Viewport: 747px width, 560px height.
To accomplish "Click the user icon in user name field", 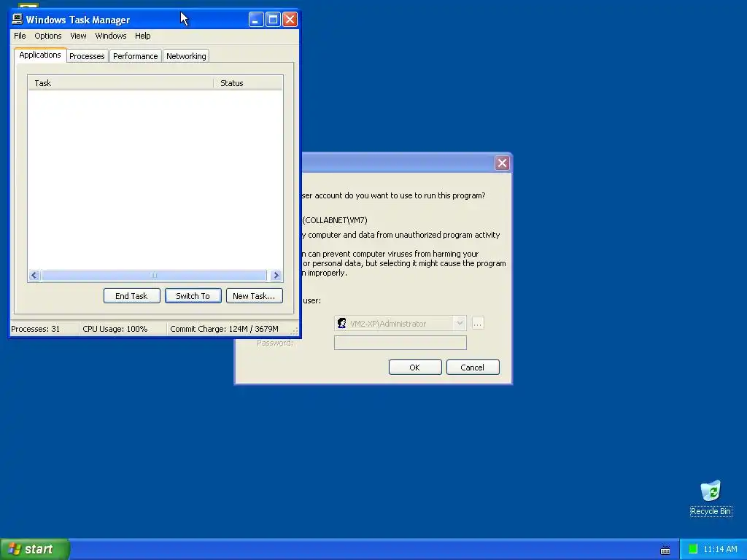I will click(341, 323).
